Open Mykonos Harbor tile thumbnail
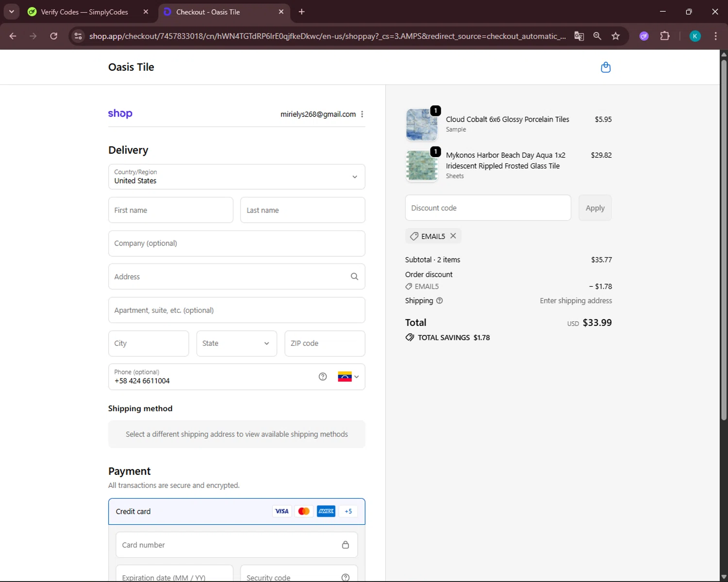The height and width of the screenshot is (582, 728). (422, 165)
